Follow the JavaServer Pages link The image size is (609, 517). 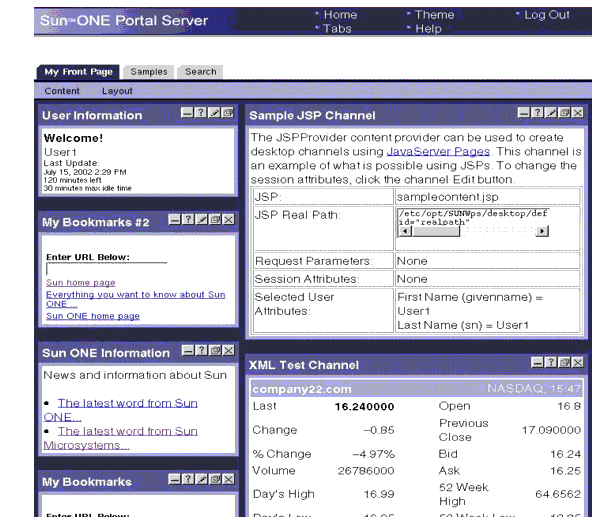point(438,151)
